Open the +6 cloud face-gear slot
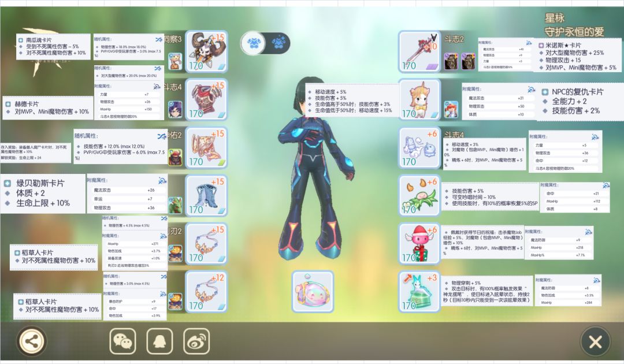The image size is (624, 364). coord(419,148)
